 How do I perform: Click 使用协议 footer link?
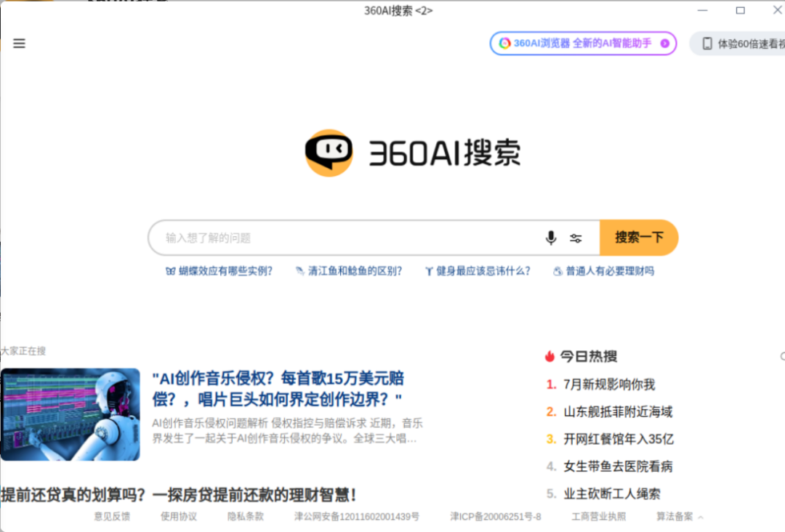coord(179,517)
